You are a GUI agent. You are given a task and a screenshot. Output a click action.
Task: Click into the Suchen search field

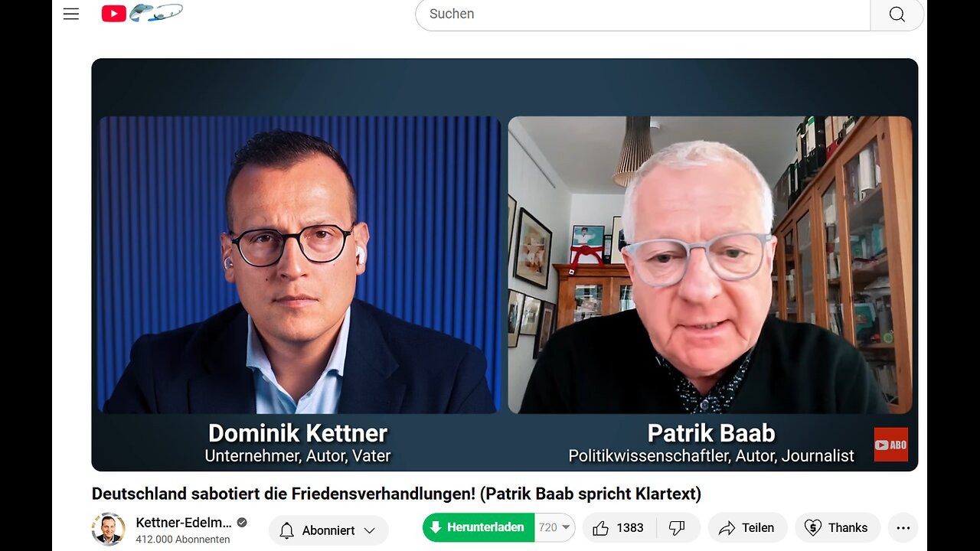tap(643, 15)
